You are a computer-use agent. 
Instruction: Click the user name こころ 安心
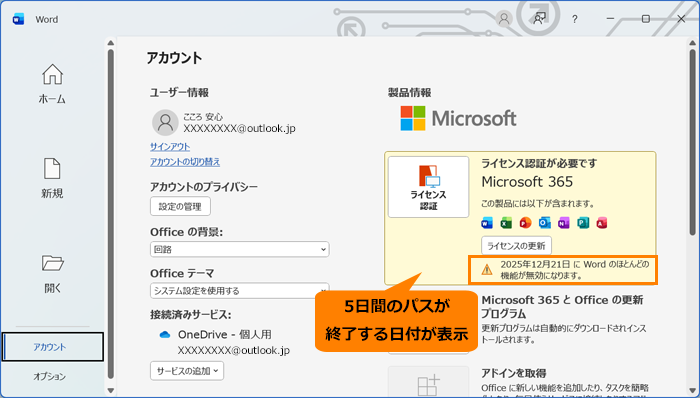click(203, 117)
